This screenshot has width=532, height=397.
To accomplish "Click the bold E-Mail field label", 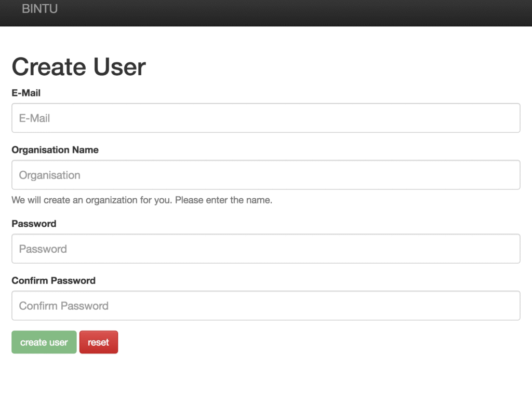I will point(26,93).
